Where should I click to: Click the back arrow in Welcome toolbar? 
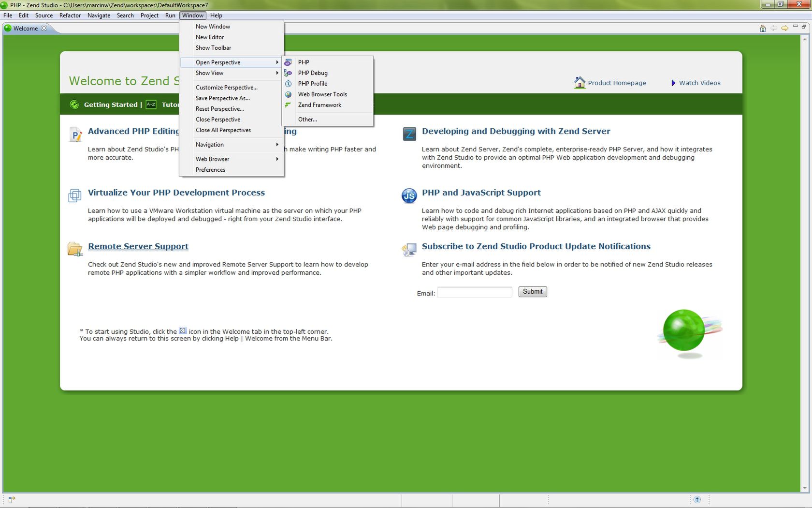tap(774, 28)
